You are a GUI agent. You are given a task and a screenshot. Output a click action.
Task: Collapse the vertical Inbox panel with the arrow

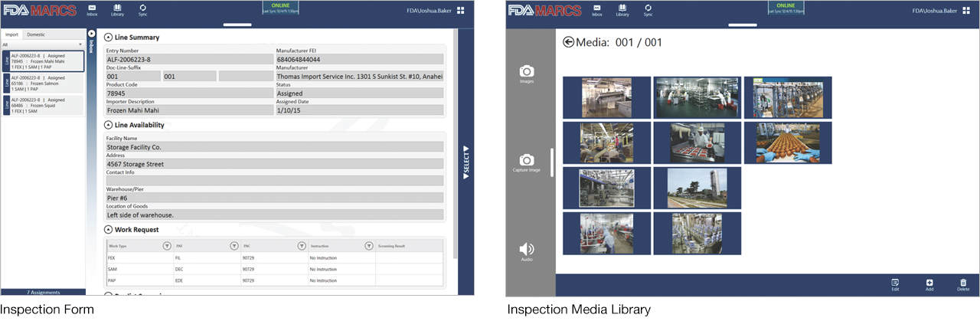tap(91, 34)
